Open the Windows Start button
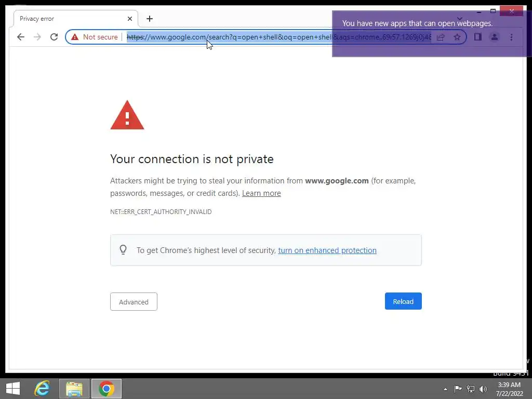532x399 pixels. (x=13, y=389)
